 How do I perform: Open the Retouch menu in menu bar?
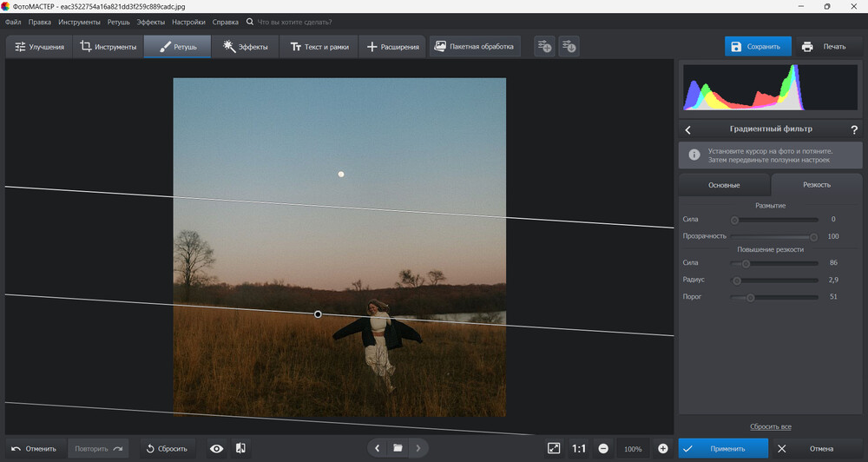[118, 21]
